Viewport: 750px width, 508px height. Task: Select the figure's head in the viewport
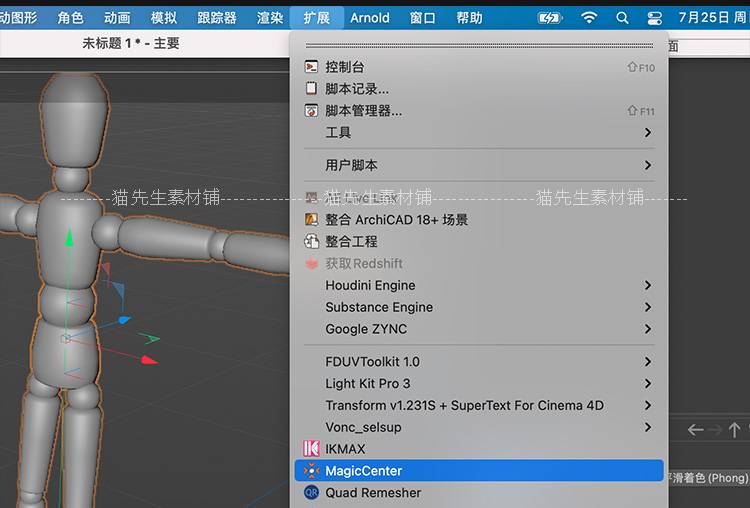74,121
